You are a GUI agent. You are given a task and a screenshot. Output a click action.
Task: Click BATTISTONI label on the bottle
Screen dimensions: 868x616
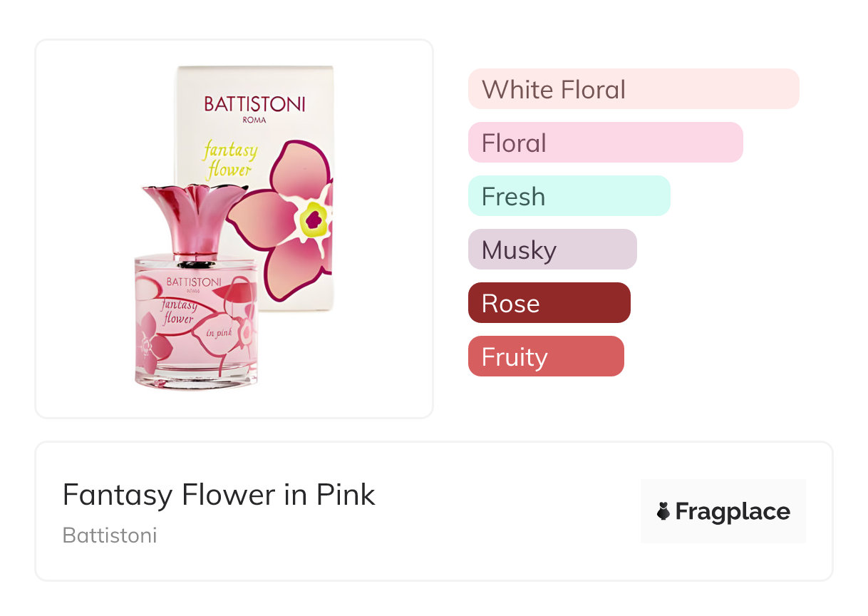193,281
